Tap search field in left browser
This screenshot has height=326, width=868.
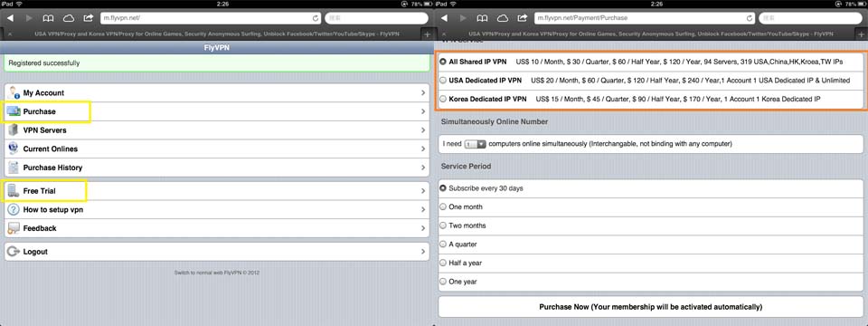[x=376, y=18]
